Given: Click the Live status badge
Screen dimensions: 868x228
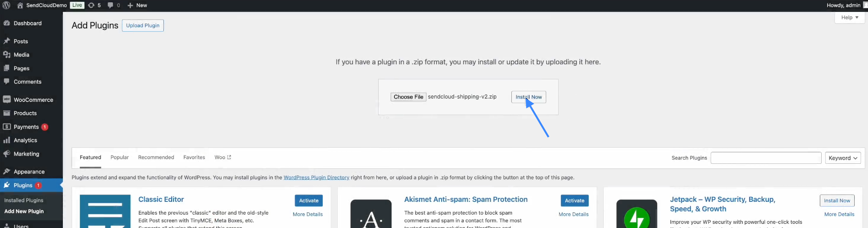Looking at the screenshot, I should click(77, 6).
